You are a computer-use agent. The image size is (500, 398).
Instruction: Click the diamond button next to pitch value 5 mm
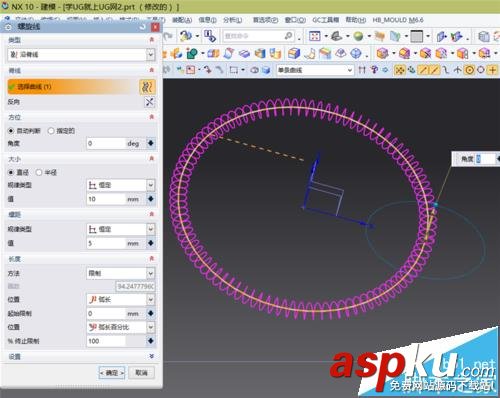(x=151, y=243)
